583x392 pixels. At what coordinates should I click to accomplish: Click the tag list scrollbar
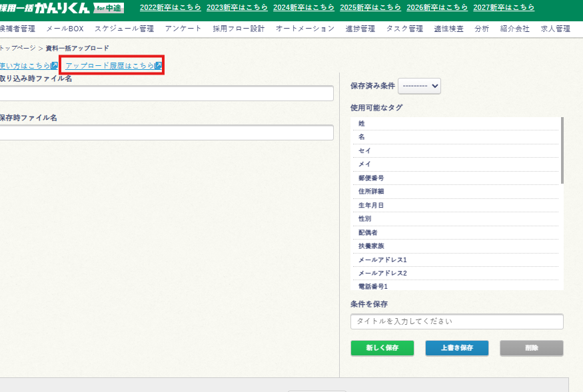pyautogui.click(x=562, y=150)
